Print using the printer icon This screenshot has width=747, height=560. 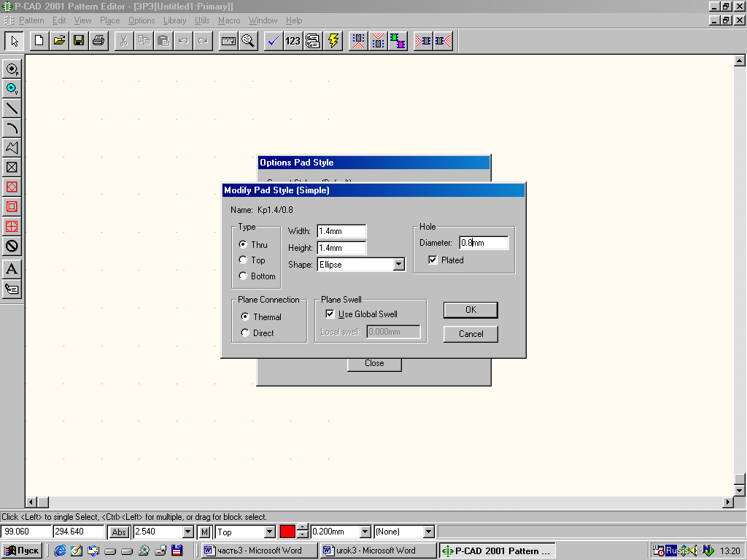98,41
